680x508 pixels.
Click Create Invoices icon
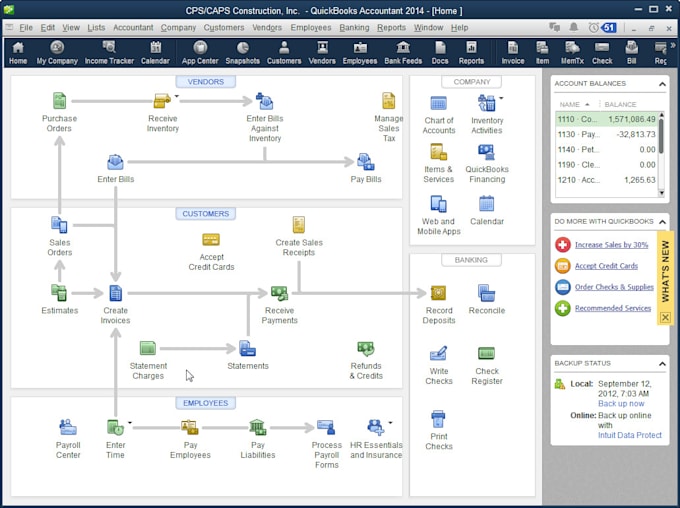tap(115, 293)
